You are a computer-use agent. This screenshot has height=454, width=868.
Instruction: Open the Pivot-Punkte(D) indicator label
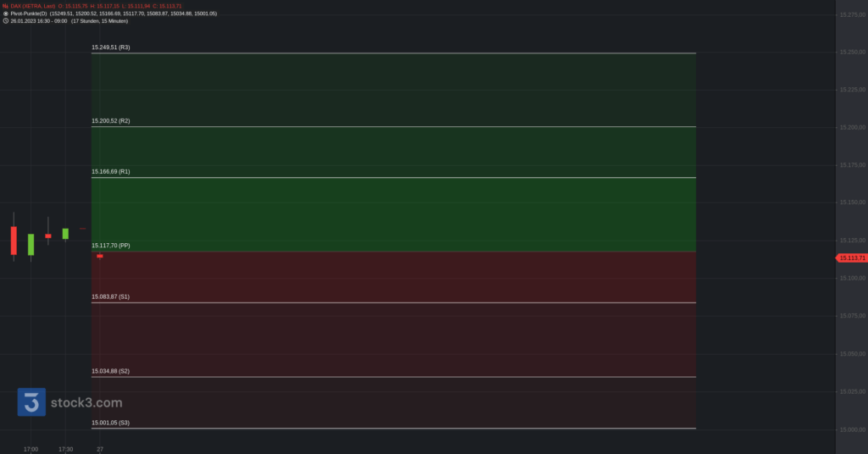click(29, 14)
